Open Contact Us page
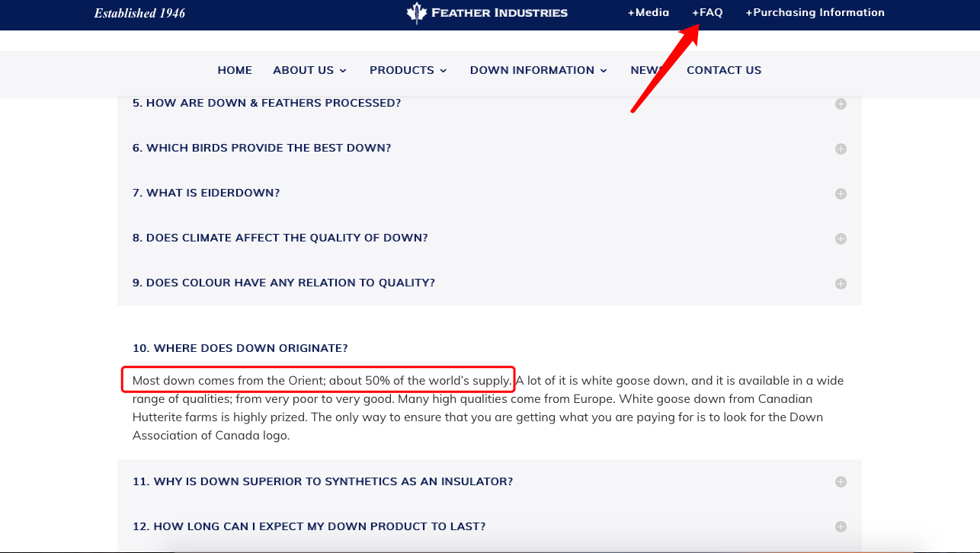Viewport: 980px width, 553px height. click(x=724, y=70)
